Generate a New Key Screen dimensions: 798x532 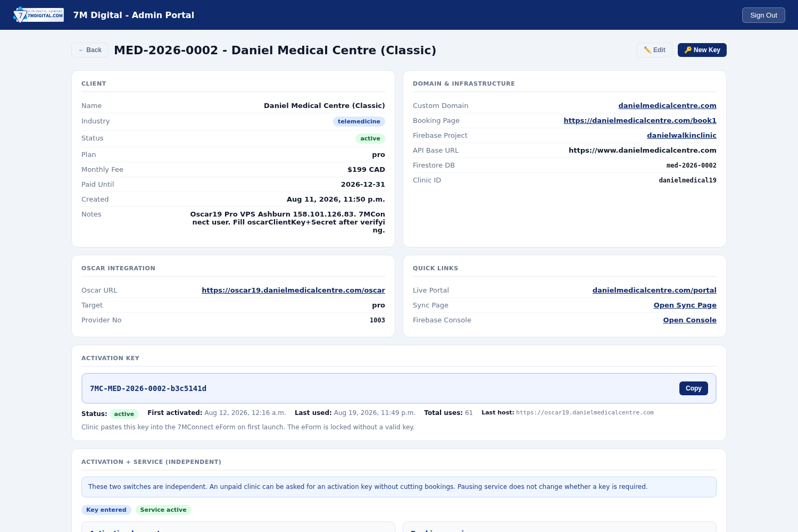[702, 50]
